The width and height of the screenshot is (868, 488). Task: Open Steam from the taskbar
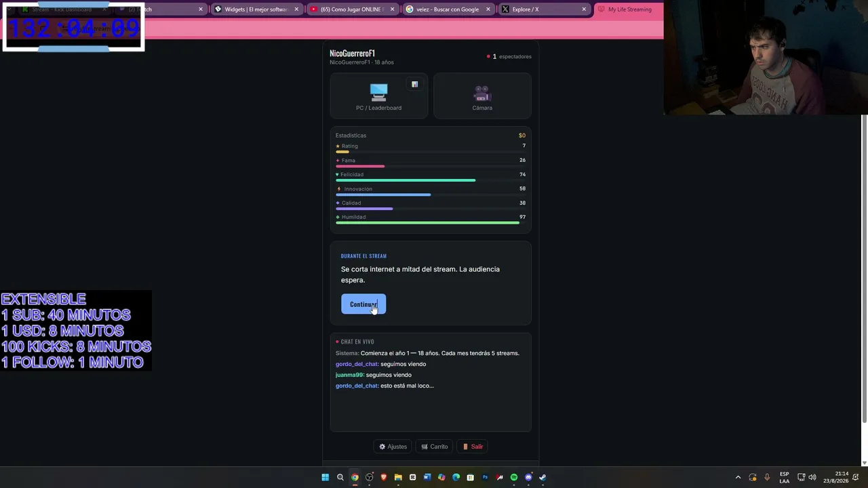click(x=542, y=477)
